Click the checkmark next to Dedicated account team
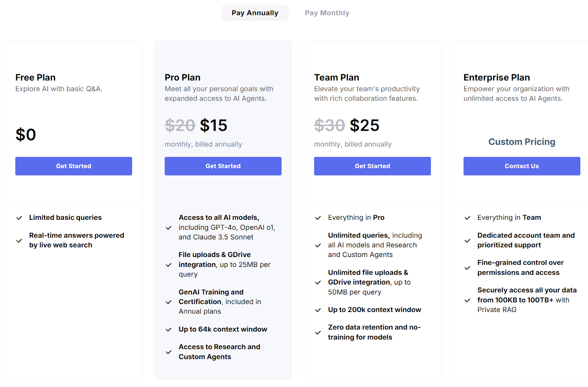The width and height of the screenshot is (588, 387). click(467, 240)
